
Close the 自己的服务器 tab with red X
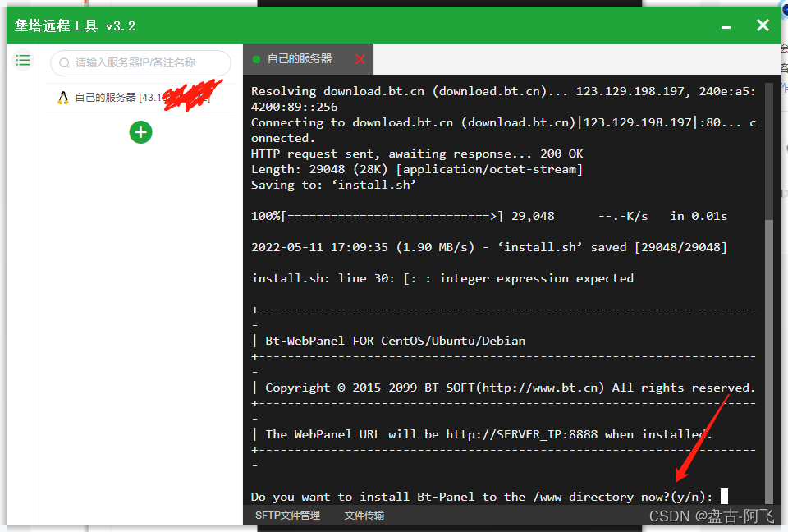[360, 59]
